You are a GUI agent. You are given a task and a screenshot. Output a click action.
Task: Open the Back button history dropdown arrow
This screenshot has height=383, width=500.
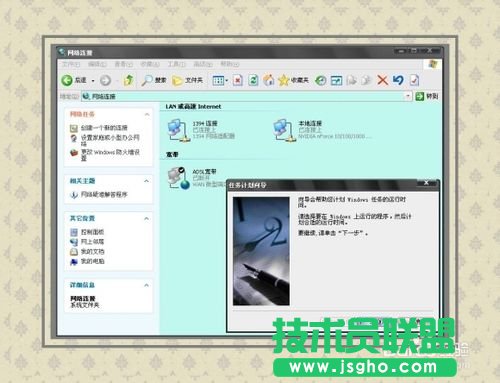[x=93, y=81]
